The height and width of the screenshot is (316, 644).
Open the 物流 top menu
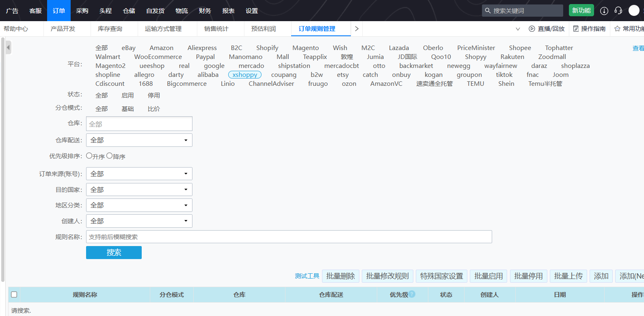point(182,11)
